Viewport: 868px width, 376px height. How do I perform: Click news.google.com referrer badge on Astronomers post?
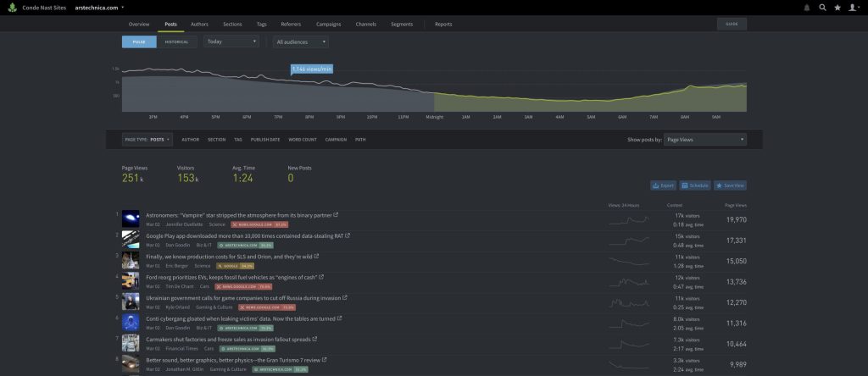(x=259, y=224)
